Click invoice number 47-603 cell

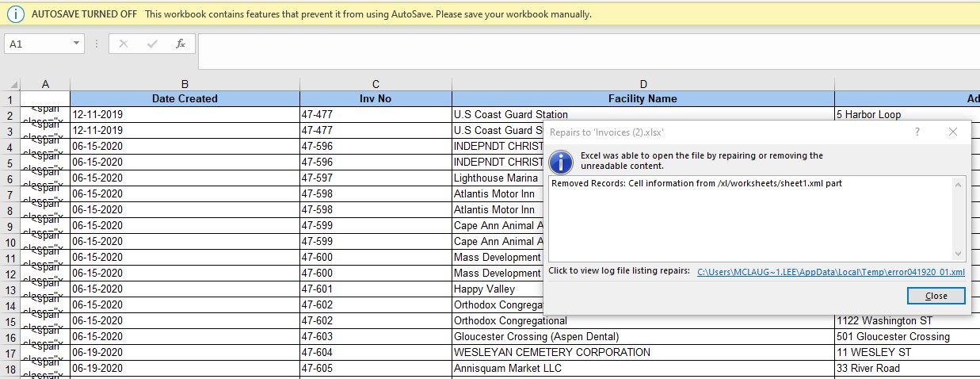click(376, 337)
